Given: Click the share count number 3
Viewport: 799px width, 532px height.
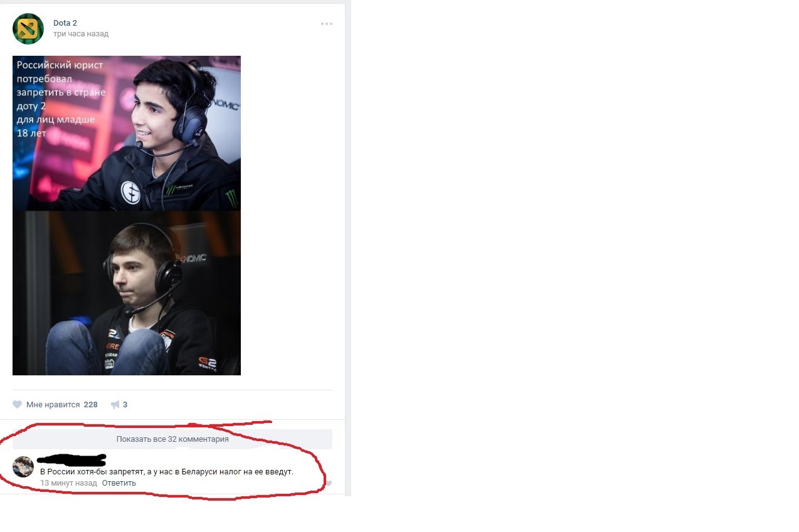Looking at the screenshot, I should (125, 405).
